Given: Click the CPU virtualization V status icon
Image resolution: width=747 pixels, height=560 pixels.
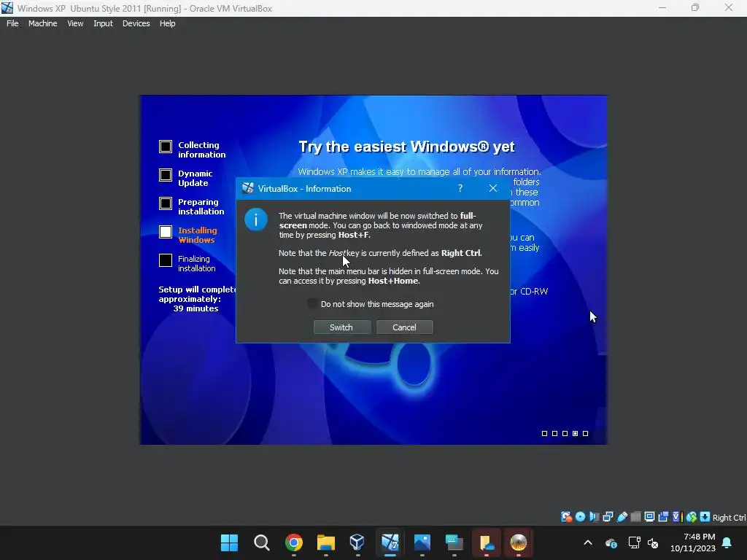Looking at the screenshot, I should click(x=677, y=517).
